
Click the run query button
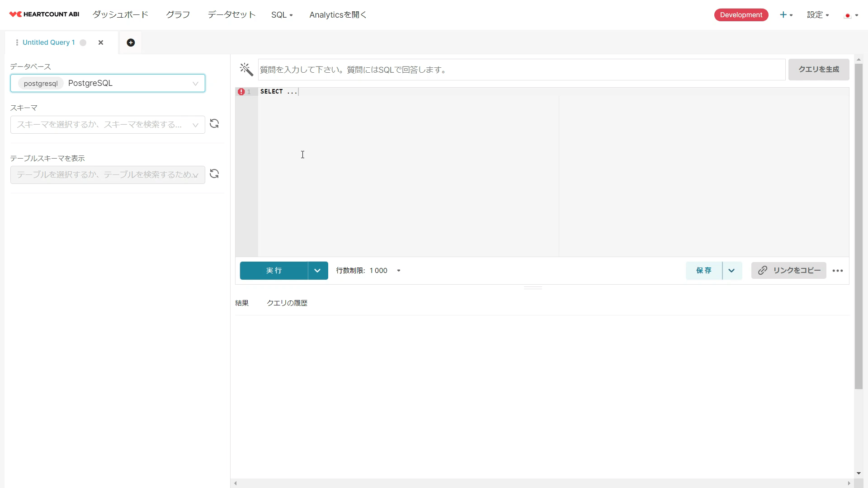(x=274, y=271)
